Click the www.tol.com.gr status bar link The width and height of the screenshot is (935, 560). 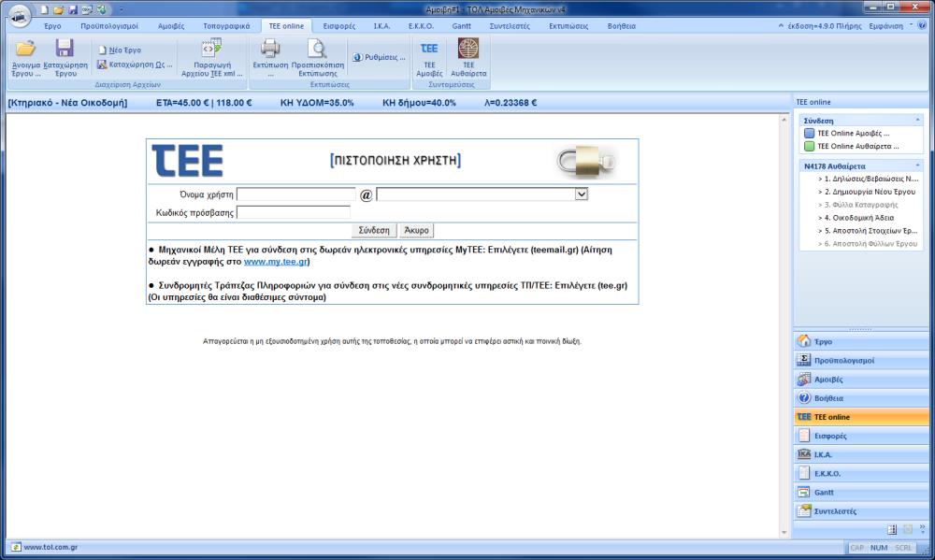click(x=50, y=547)
